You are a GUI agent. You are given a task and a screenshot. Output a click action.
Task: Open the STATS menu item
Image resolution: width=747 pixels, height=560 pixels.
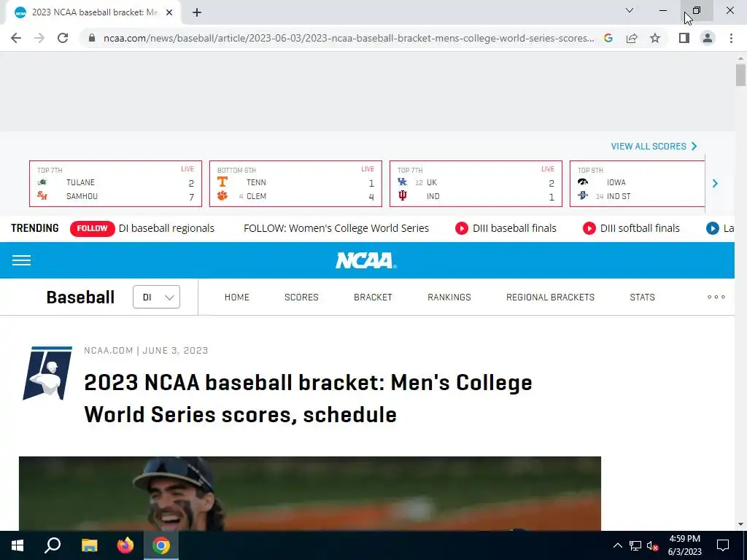coord(642,297)
